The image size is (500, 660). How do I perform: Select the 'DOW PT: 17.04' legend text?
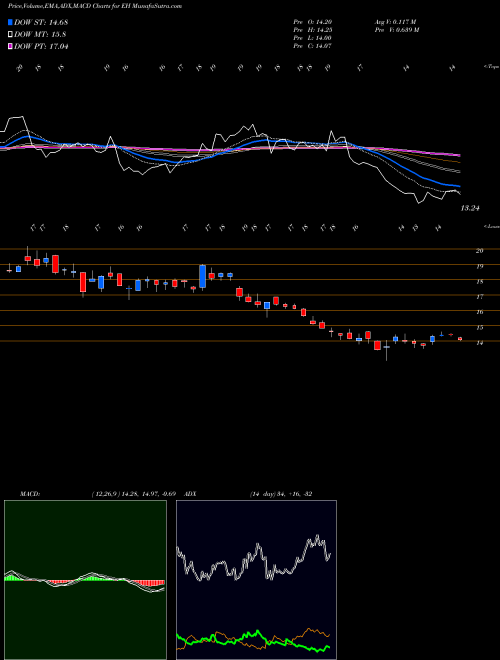coord(41,46)
